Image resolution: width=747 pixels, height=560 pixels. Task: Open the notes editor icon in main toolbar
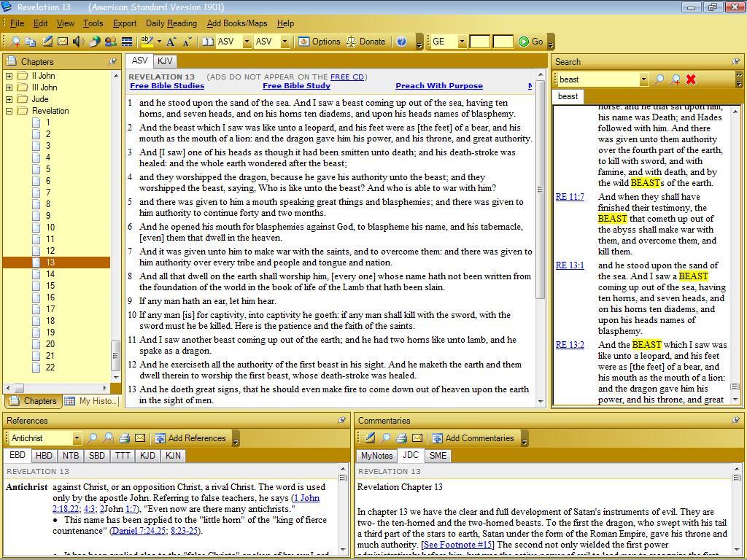pyautogui.click(x=47, y=42)
